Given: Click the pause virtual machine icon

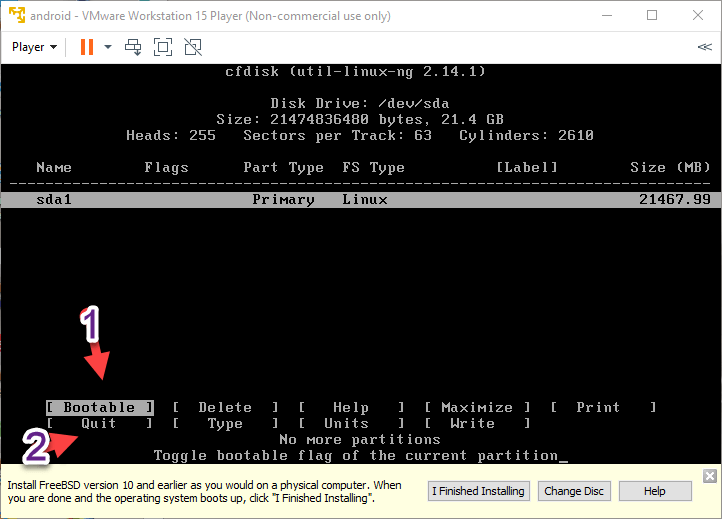Looking at the screenshot, I should [x=86, y=47].
